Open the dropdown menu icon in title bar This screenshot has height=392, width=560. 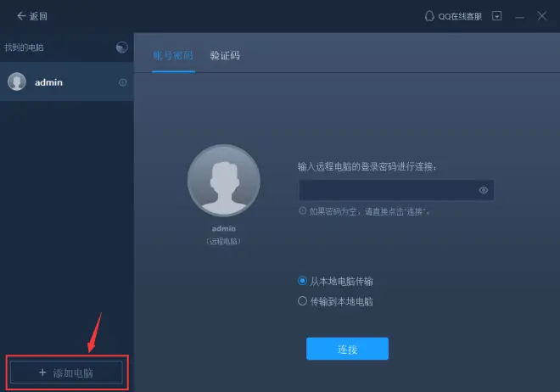tap(496, 16)
